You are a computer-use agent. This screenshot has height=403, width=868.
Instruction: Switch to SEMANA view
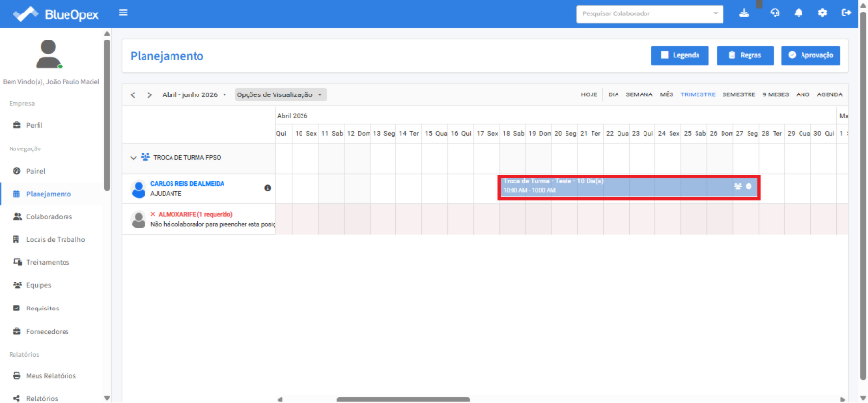pos(640,94)
